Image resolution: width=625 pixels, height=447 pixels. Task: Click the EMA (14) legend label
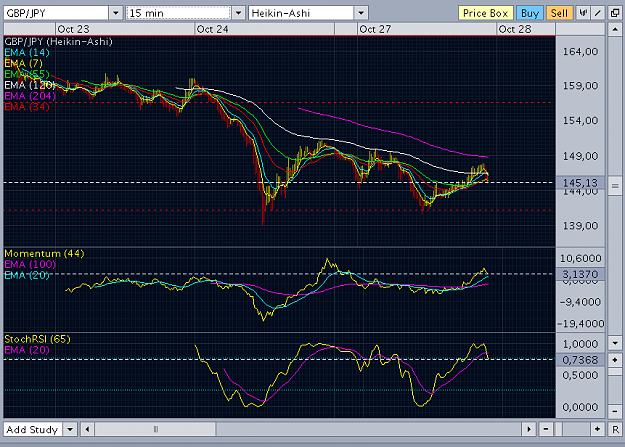pyautogui.click(x=27, y=52)
